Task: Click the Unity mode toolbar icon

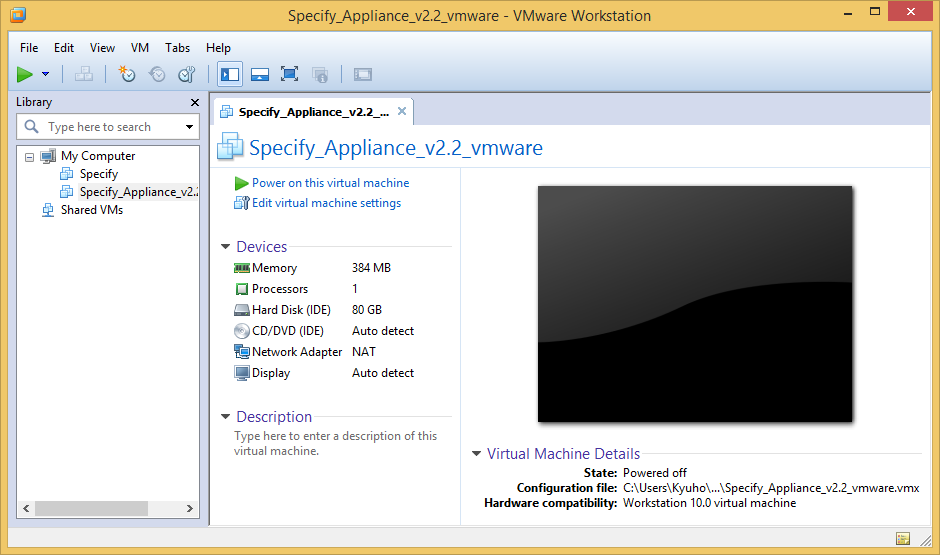Action: 320,74
